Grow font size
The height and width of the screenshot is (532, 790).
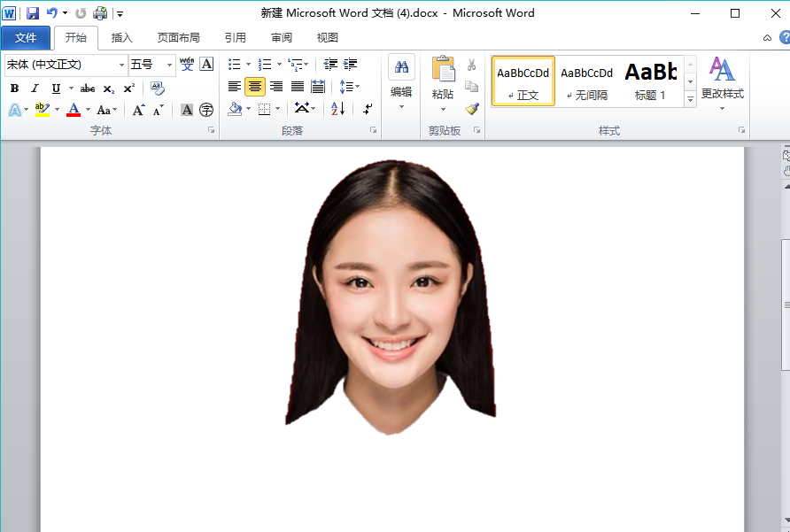[x=138, y=110]
